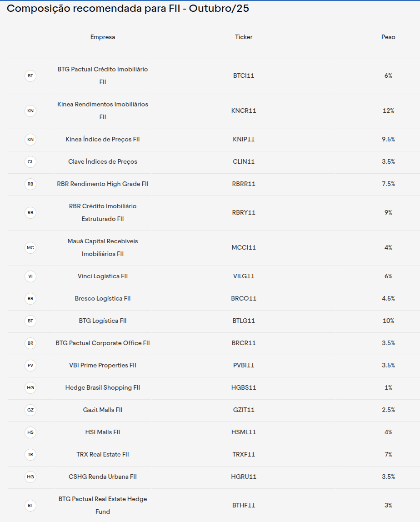This screenshot has width=420, height=522.
Task: Click the RBRR11 ticker
Action: [x=244, y=184]
